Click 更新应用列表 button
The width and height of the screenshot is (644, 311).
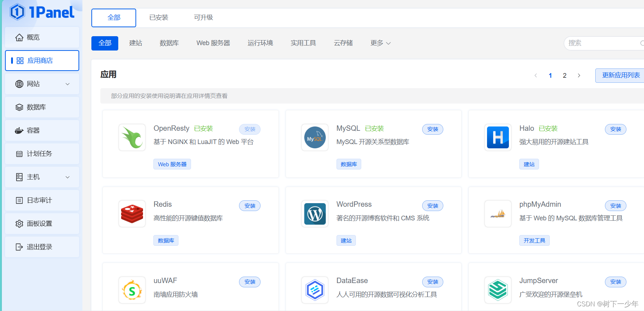(620, 76)
